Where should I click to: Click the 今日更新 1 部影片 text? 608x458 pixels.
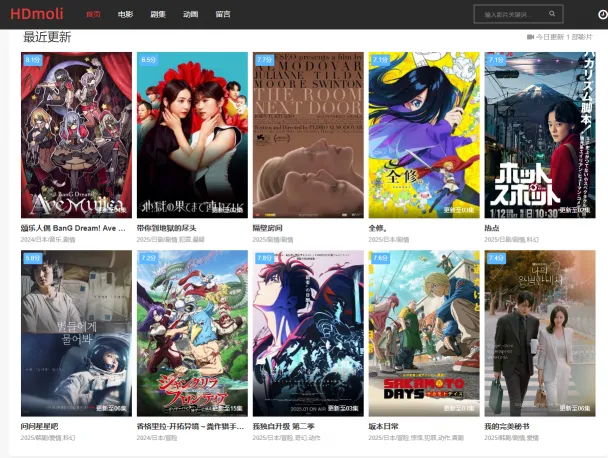coord(564,37)
